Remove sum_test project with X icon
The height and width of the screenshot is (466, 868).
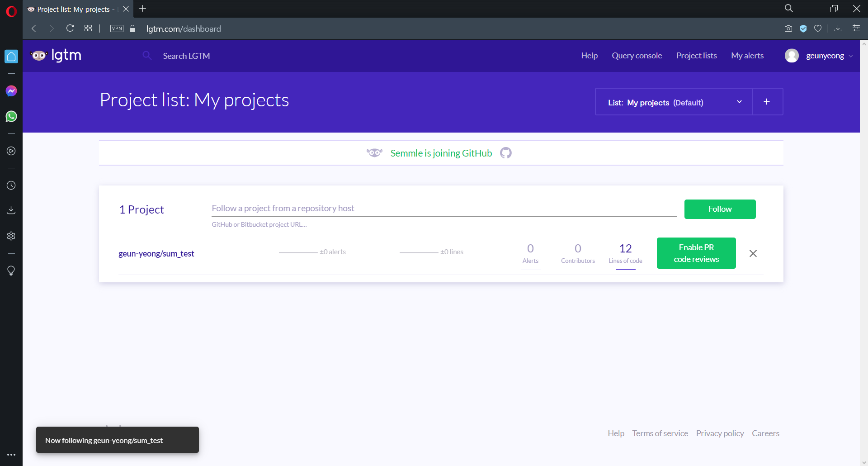pos(753,253)
